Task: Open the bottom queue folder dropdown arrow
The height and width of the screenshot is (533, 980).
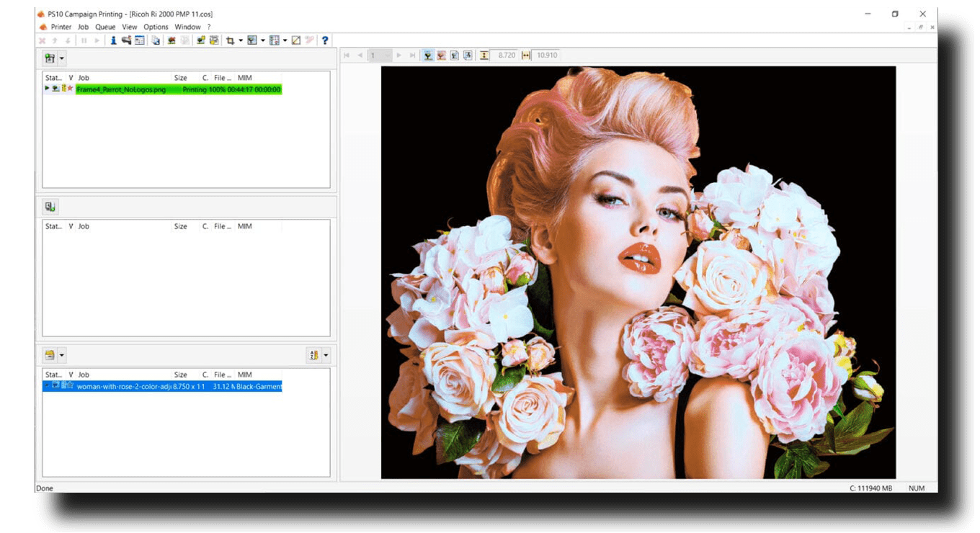Action: [x=62, y=355]
